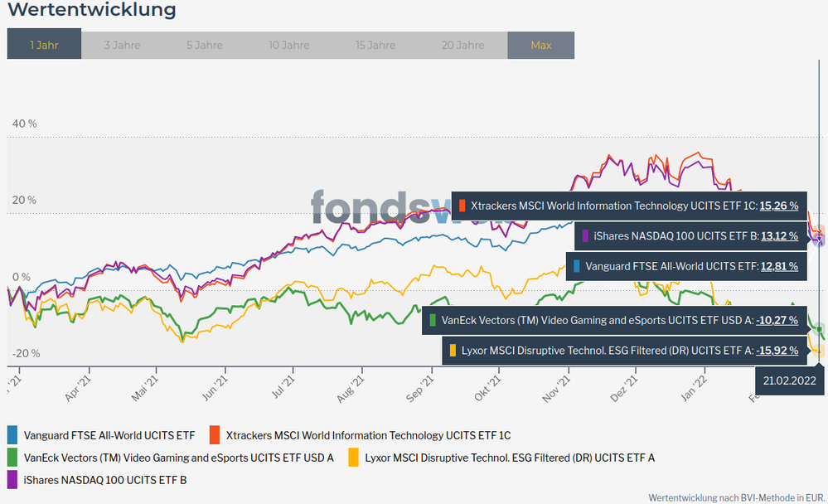
Task: Click green VanEck Video Gaming legend swatch
Action: pos(12,457)
